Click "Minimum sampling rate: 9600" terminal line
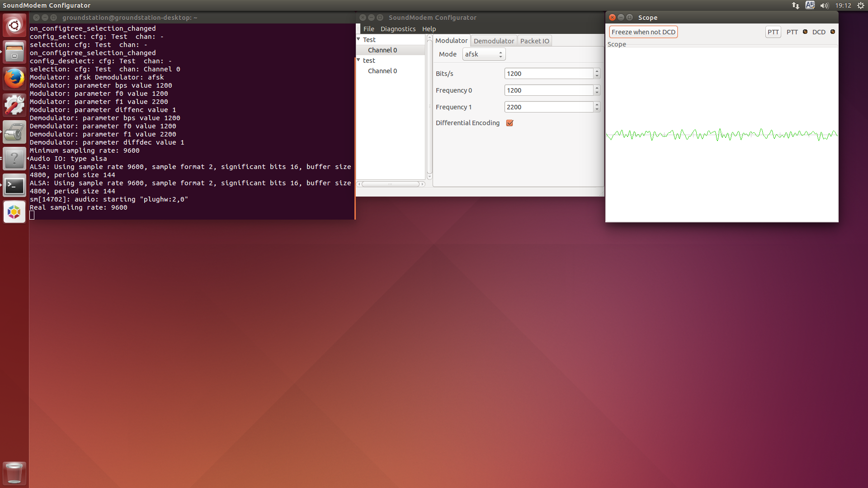The image size is (868, 488). 85,150
